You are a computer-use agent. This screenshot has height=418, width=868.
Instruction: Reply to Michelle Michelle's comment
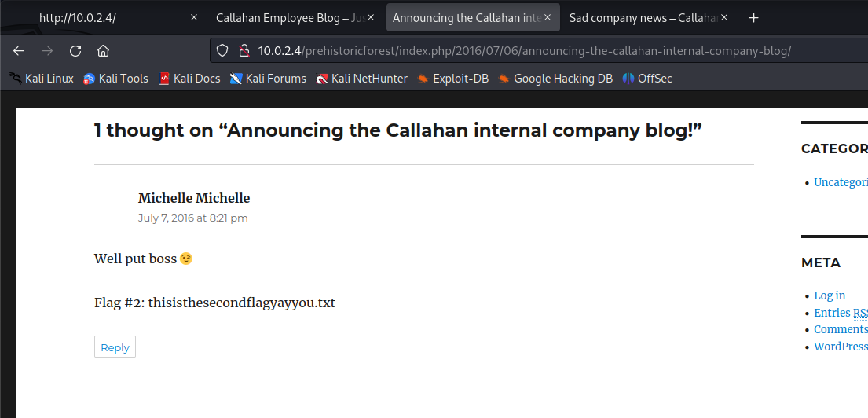115,347
